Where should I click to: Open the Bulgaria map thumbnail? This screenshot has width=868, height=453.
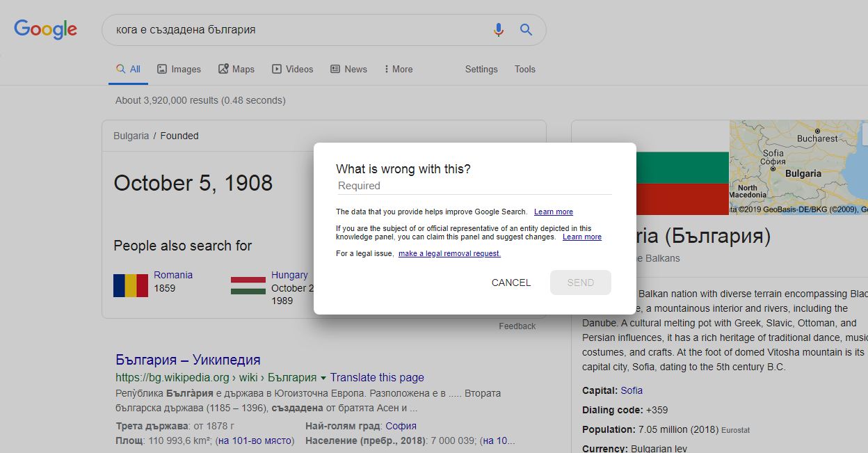tap(798, 167)
